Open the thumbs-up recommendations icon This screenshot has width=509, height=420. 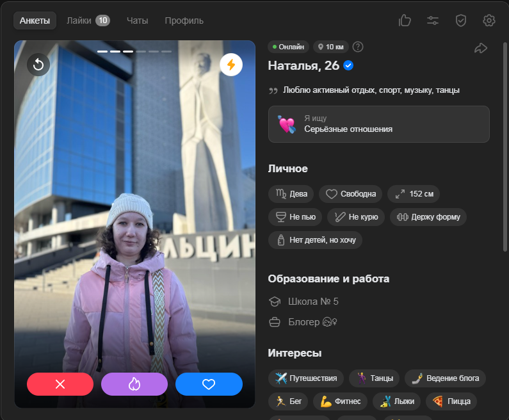coord(405,20)
